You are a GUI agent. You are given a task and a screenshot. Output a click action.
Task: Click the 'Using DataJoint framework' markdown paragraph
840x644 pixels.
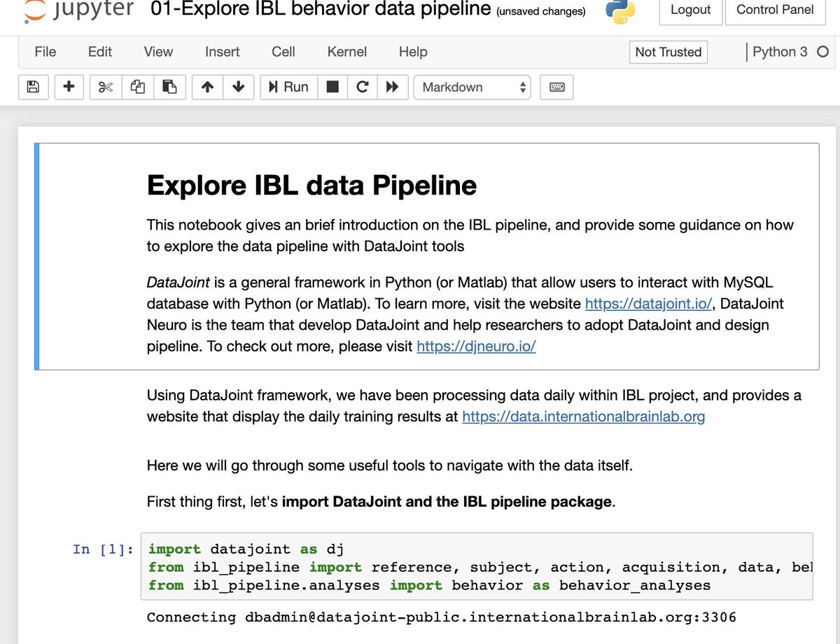click(474, 406)
